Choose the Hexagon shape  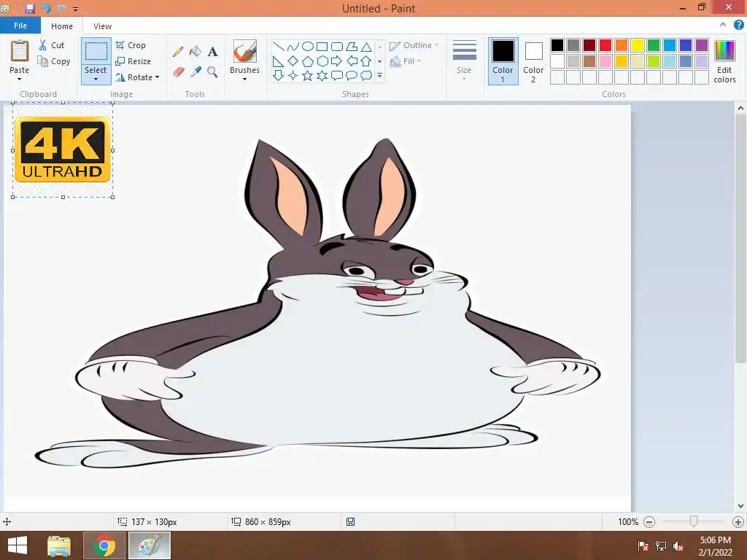coord(322,61)
